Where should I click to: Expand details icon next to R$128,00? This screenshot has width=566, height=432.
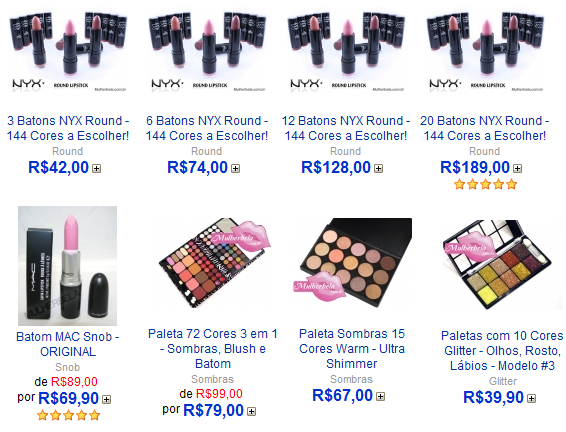click(x=378, y=169)
